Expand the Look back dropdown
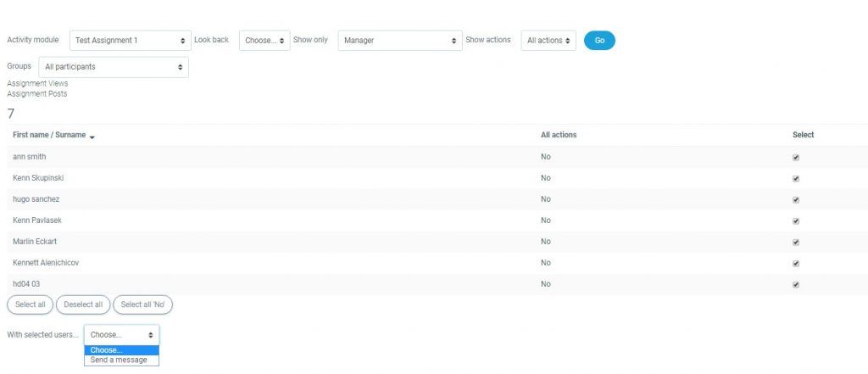The width and height of the screenshot is (868, 374). (264, 40)
